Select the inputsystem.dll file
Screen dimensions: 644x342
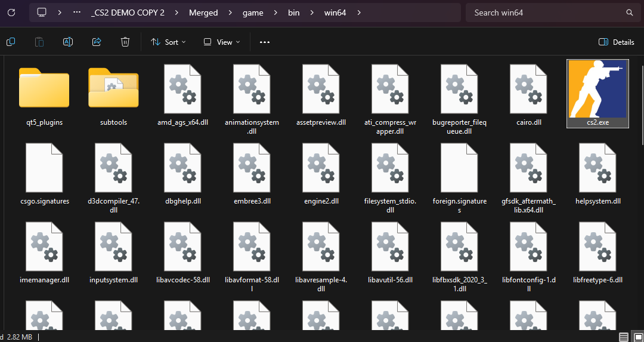tap(113, 254)
